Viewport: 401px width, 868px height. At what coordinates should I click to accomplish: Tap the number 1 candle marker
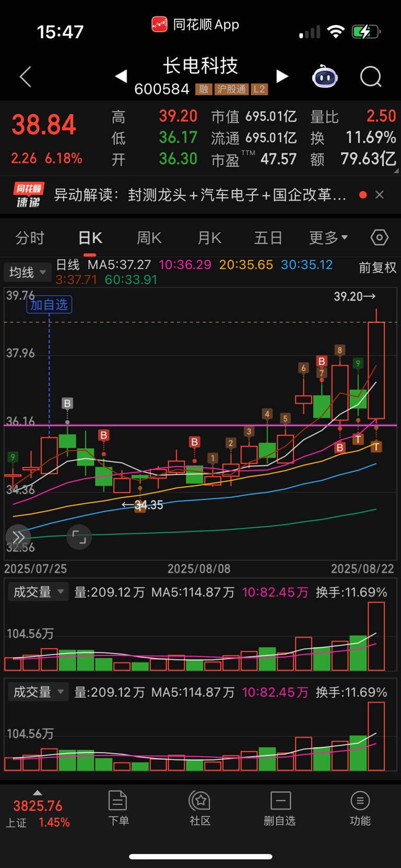213,458
